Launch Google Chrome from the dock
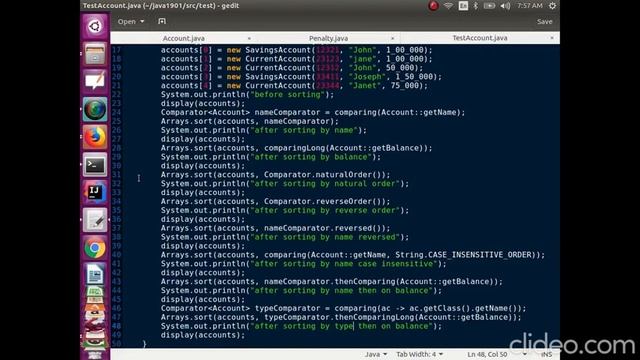 pyautogui.click(x=95, y=248)
